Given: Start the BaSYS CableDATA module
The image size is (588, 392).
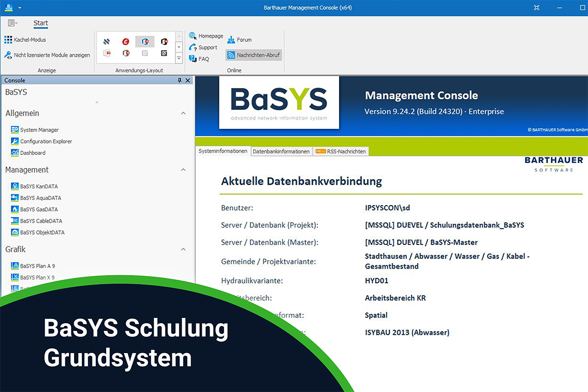Looking at the screenshot, I should pyautogui.click(x=41, y=221).
